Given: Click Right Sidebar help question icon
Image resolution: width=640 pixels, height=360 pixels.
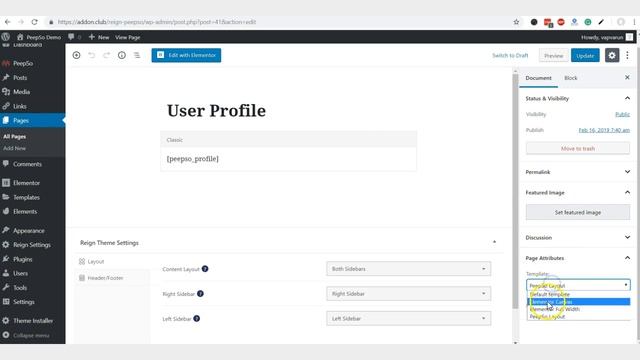Looking at the screenshot, I should (200, 293).
